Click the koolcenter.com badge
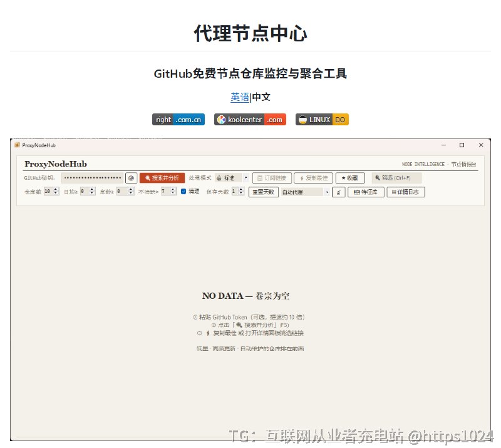This screenshot has width=501, height=448. click(250, 120)
